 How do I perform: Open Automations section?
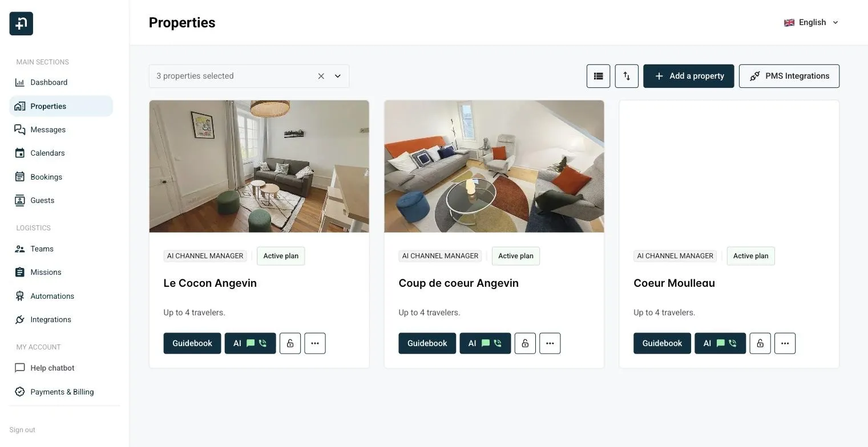coord(61,296)
